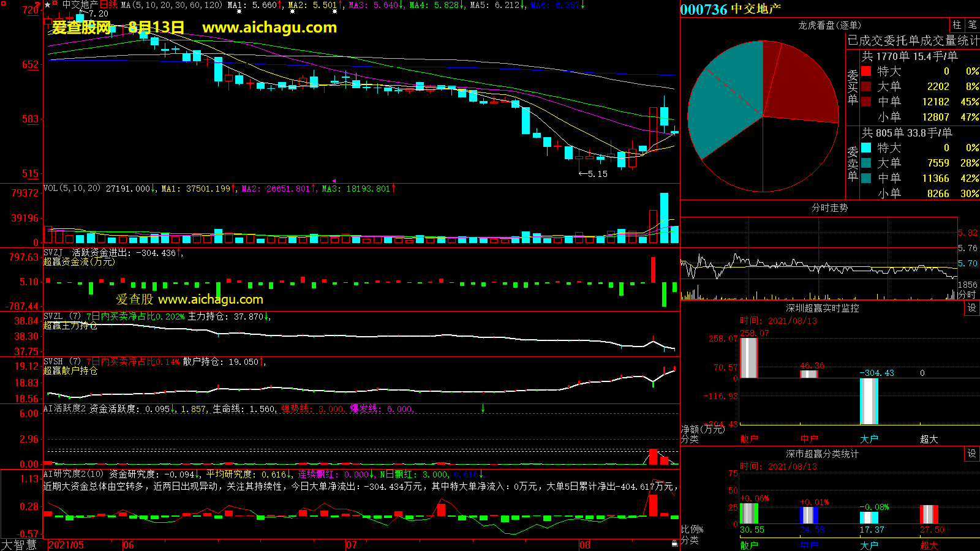The width and height of the screenshot is (980, 551).
Task: Open the 日线 period selector
Action: pyautogui.click(x=108, y=5)
